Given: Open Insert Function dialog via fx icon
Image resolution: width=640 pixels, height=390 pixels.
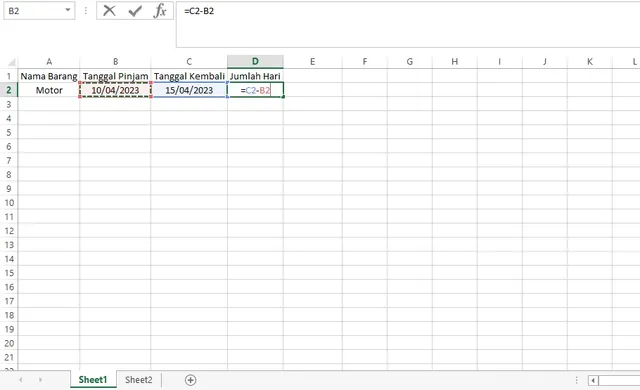Looking at the screenshot, I should (x=160, y=11).
